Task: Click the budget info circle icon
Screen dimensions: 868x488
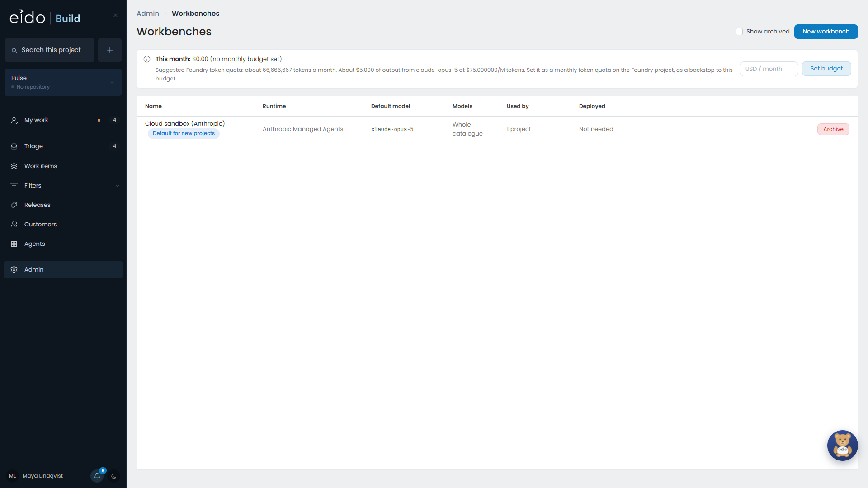Action: pos(147,59)
